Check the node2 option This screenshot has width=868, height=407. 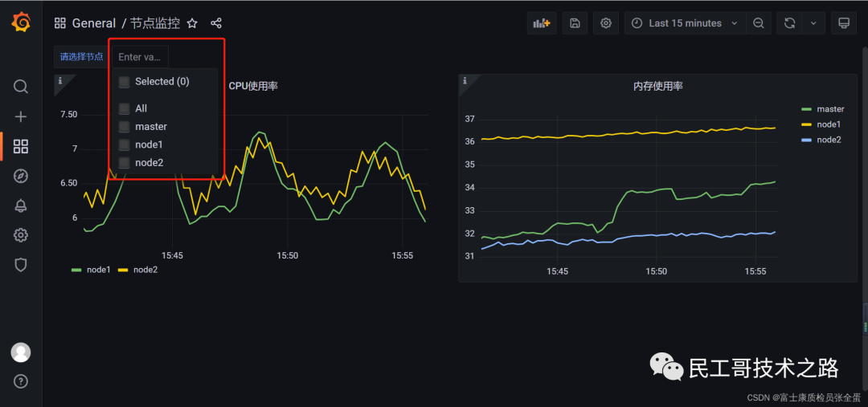pos(125,163)
